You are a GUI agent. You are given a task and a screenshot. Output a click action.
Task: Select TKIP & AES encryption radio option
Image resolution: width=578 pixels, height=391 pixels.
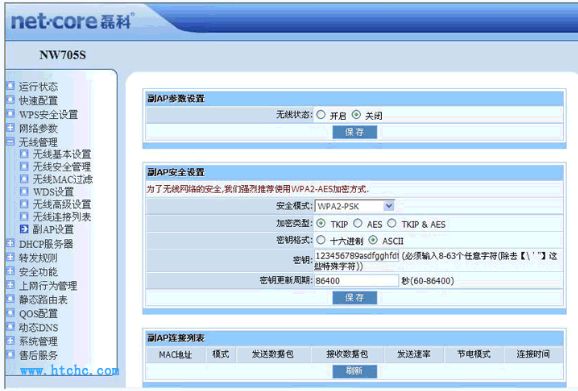coord(391,223)
